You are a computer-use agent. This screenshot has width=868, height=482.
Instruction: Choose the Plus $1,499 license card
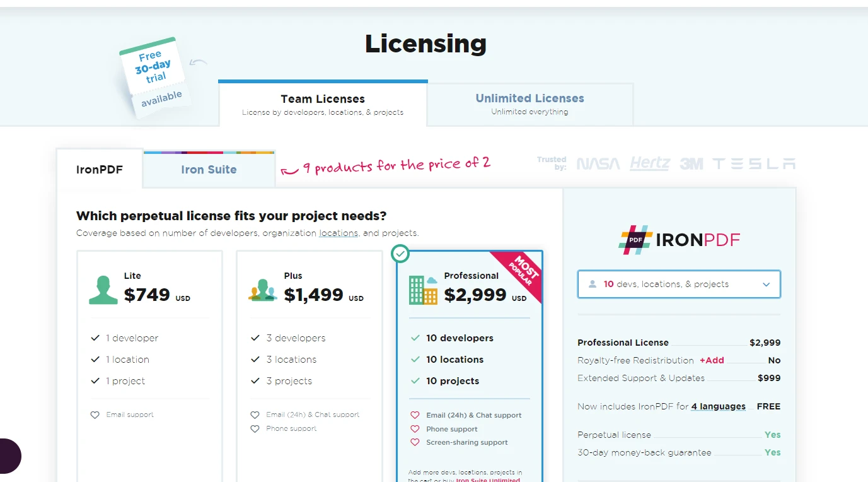tap(310, 366)
